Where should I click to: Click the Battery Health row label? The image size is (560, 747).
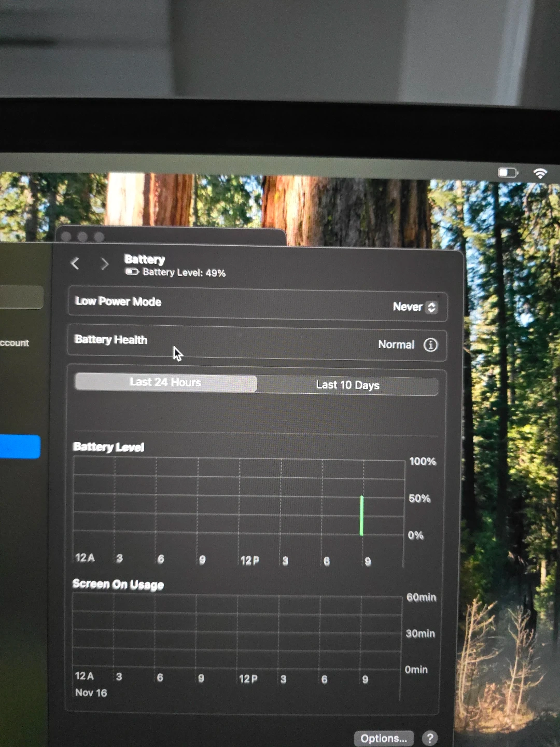pyautogui.click(x=111, y=340)
